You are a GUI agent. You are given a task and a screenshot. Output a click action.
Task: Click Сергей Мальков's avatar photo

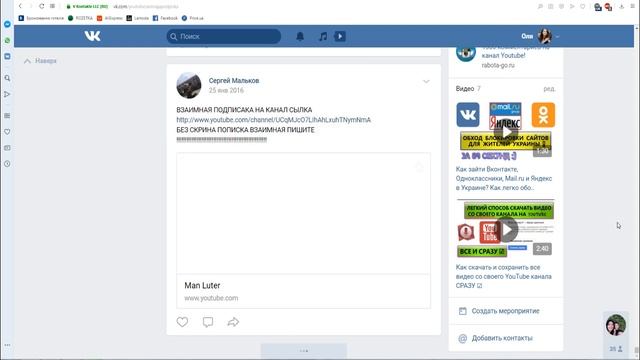[x=189, y=85]
